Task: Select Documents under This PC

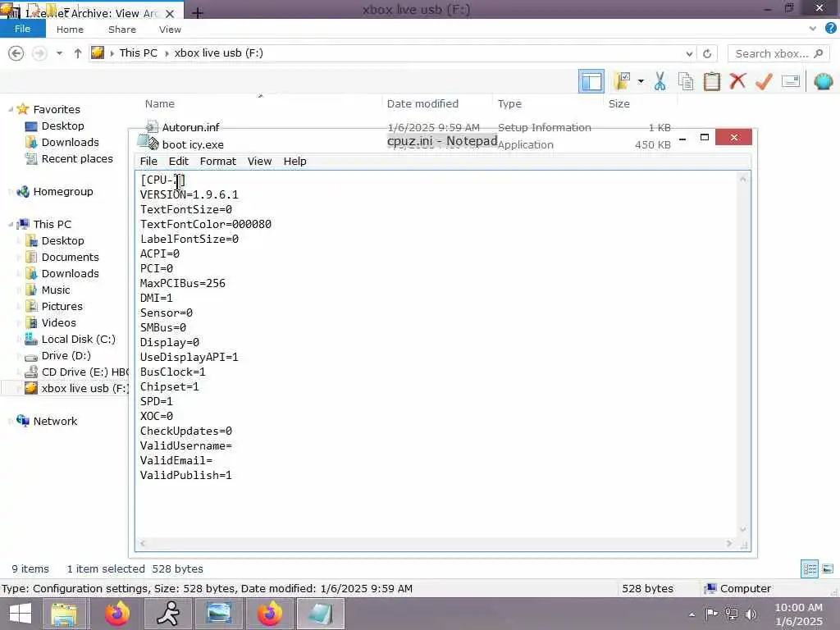Action: point(71,257)
